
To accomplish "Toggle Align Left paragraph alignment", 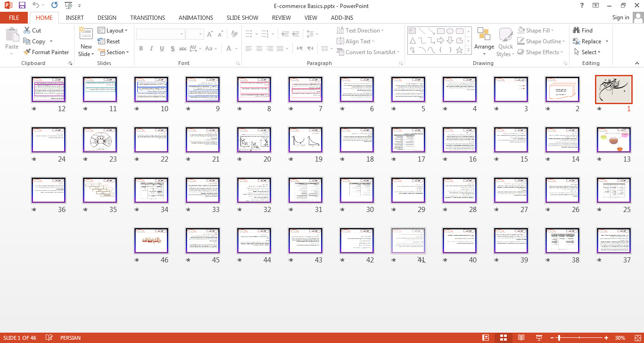I will coord(249,49).
